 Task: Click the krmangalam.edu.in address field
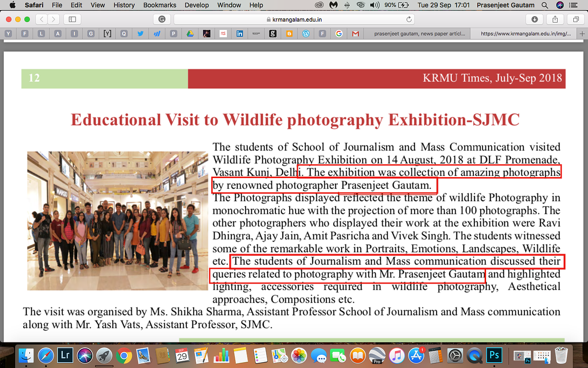pos(293,19)
